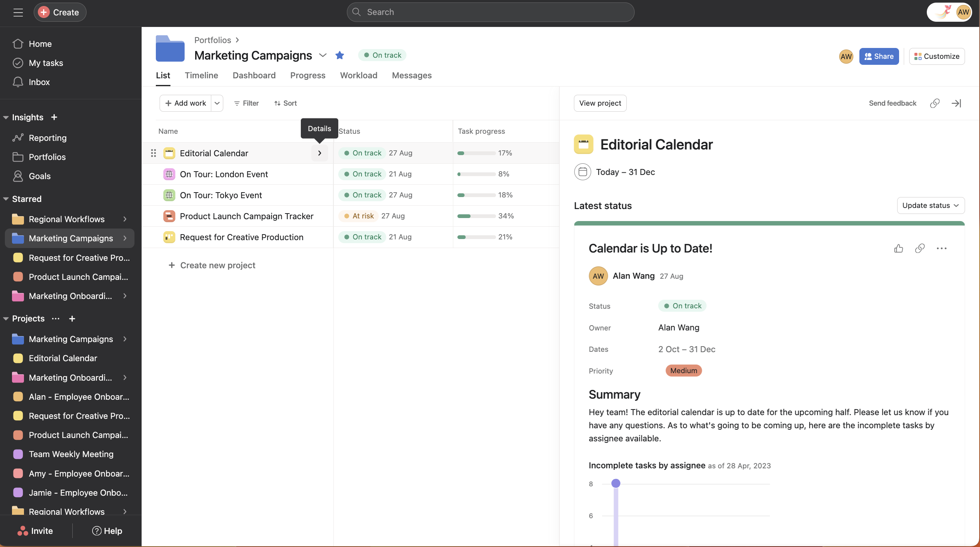980x547 pixels.
Task: Collapse the right details panel
Action: pyautogui.click(x=956, y=103)
